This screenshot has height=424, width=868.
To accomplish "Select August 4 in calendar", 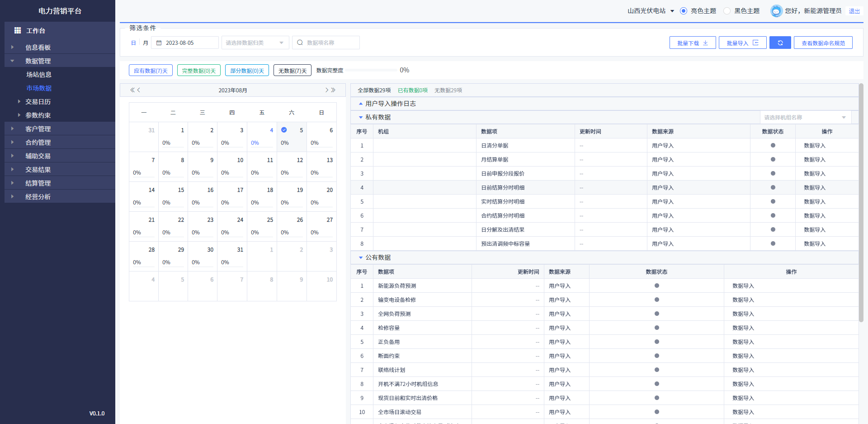I will click(x=262, y=136).
